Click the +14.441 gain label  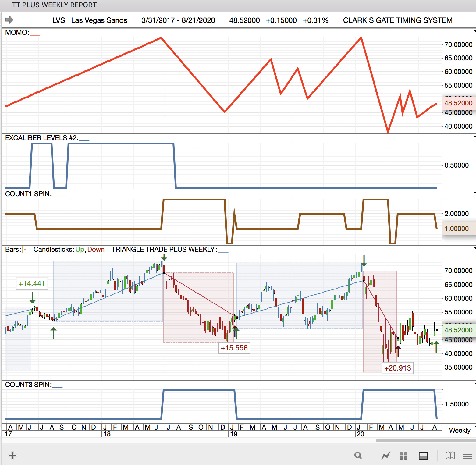[32, 284]
